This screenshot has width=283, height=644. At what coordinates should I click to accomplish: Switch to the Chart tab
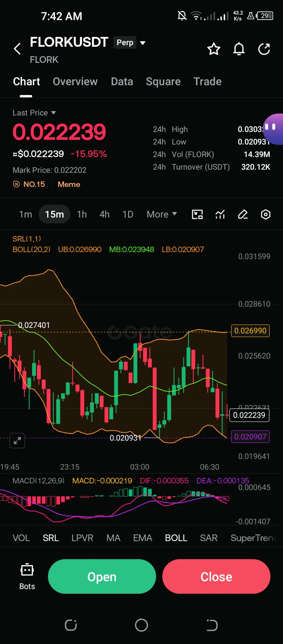tap(26, 81)
